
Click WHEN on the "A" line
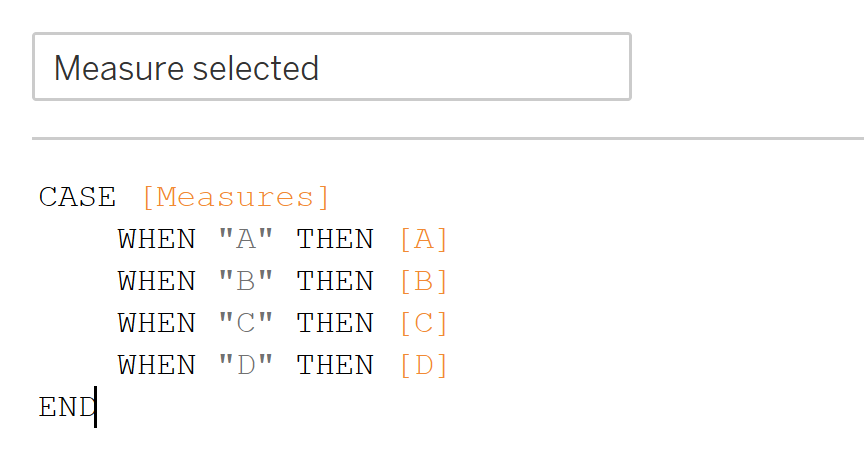[157, 239]
